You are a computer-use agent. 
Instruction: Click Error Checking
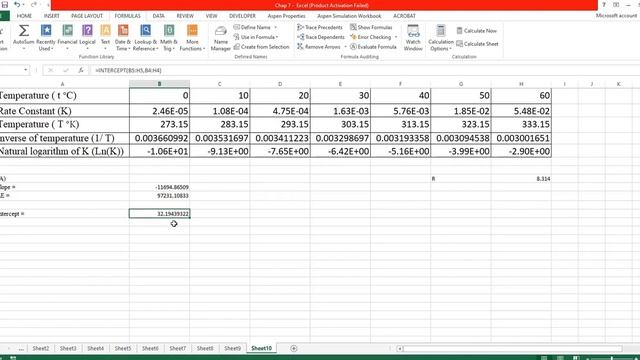(371, 37)
